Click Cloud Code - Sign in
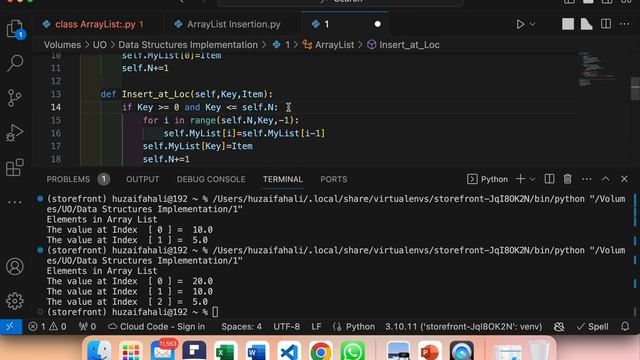This screenshot has width=640, height=360. (x=156, y=327)
